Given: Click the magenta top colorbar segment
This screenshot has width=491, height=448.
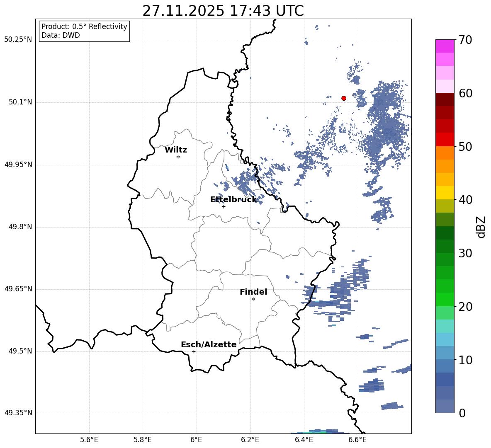Looking at the screenshot, I should point(445,46).
